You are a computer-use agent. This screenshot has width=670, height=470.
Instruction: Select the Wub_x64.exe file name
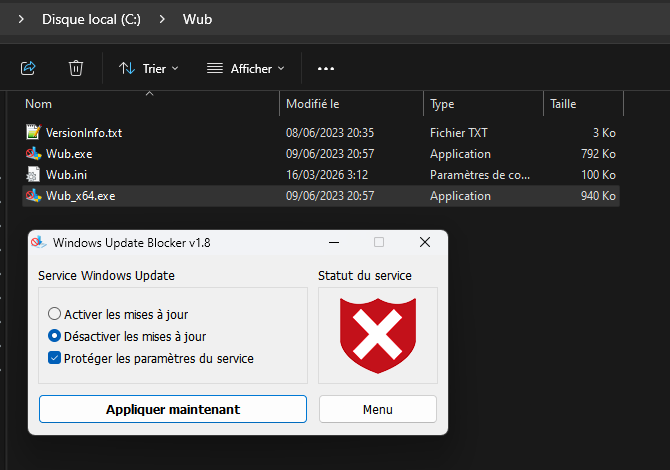(x=80, y=196)
